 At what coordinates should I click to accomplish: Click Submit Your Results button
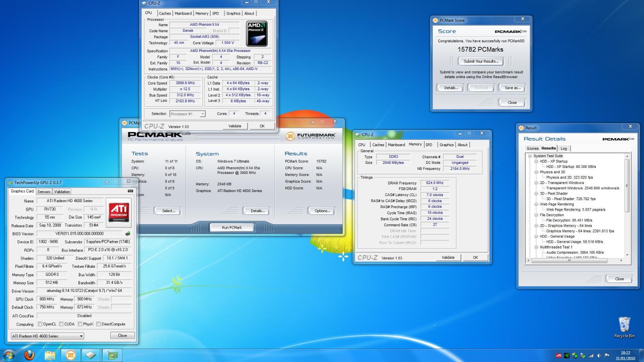pyautogui.click(x=481, y=61)
